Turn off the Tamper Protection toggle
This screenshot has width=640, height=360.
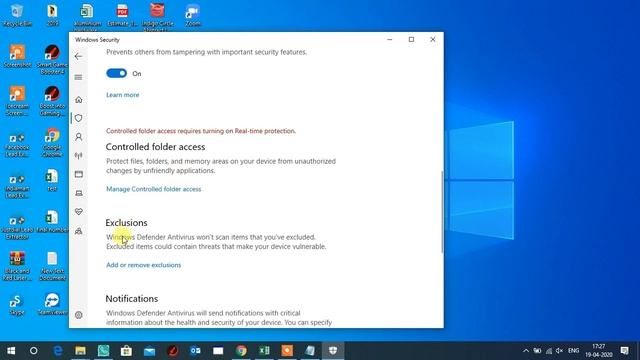[x=116, y=73]
